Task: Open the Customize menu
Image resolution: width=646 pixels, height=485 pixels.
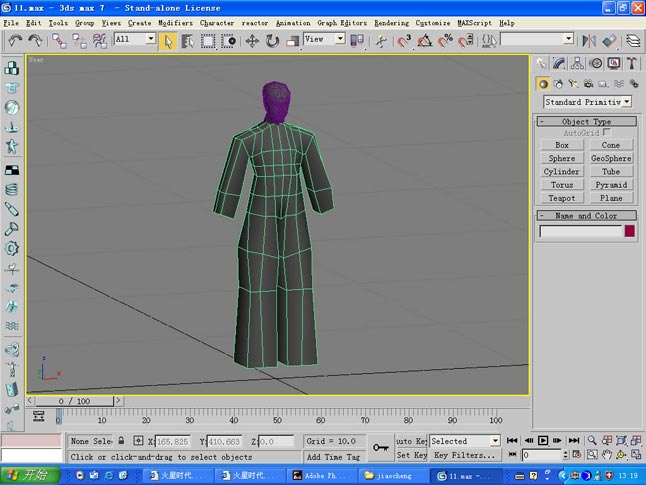Action: (x=433, y=23)
